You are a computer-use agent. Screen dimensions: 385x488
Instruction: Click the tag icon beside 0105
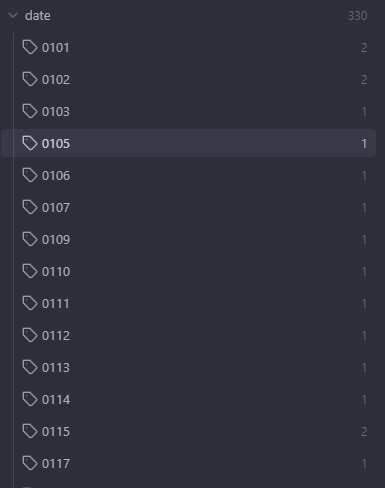[x=30, y=143]
